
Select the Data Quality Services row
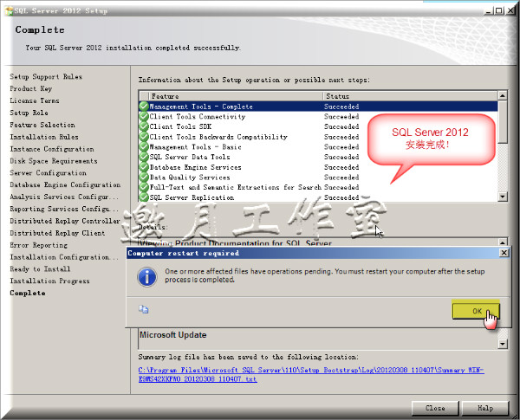pos(318,178)
